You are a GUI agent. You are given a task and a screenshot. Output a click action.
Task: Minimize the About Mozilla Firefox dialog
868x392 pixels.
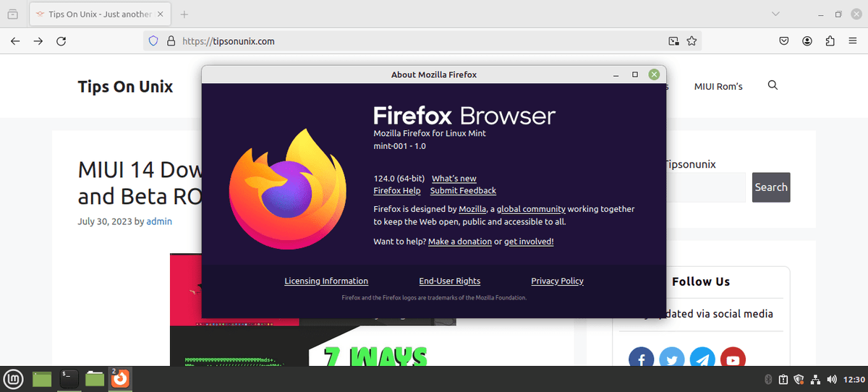pos(616,74)
